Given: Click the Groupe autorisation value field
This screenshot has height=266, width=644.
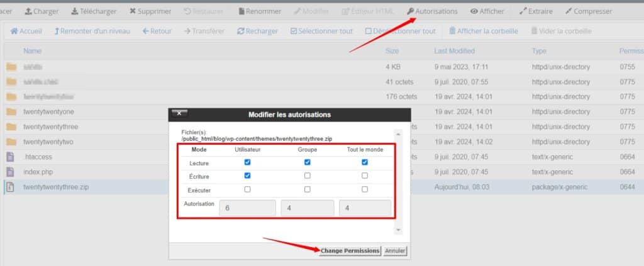Looking at the screenshot, I should pyautogui.click(x=307, y=208).
